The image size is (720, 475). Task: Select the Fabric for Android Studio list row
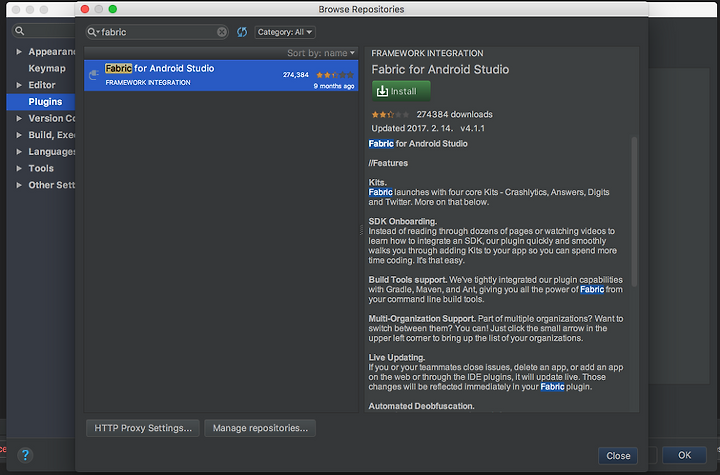coord(221,75)
